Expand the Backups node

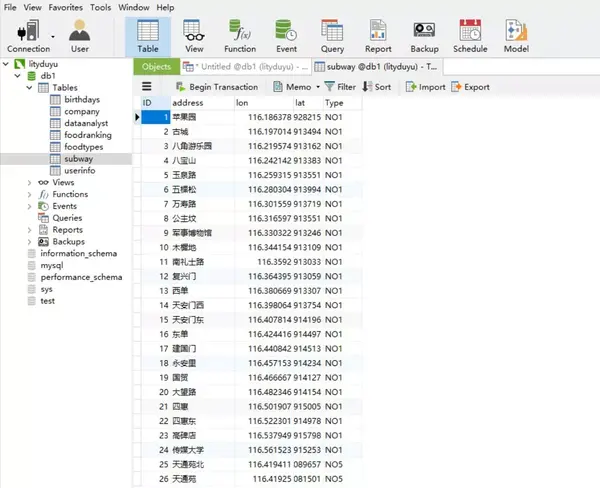pos(29,242)
